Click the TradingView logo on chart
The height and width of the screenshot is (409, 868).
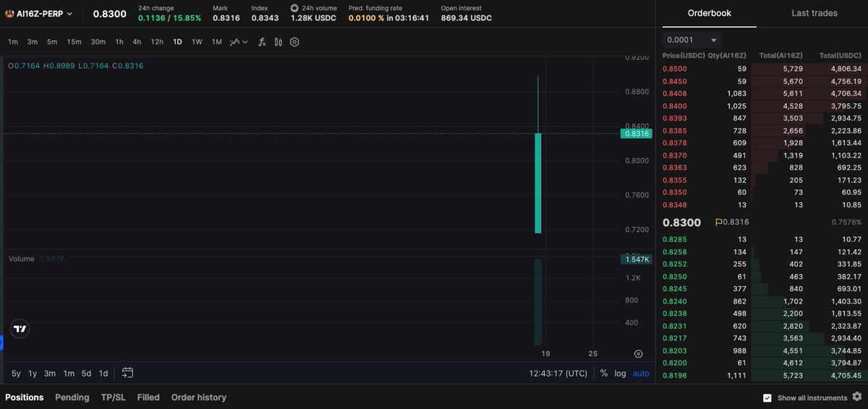(x=20, y=329)
